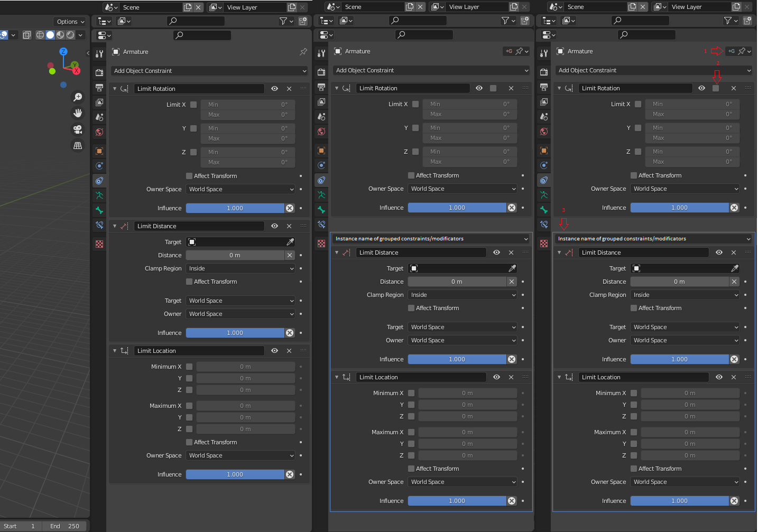Open Texture properties checker tab in left panel
Viewport: 758px width, 532px height.
coord(99,244)
